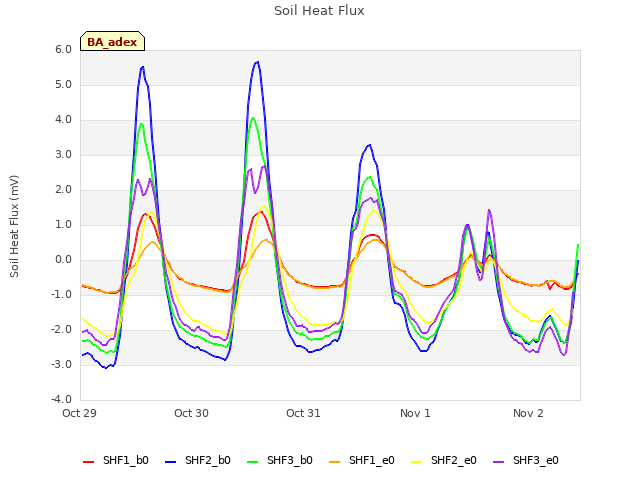Click the SHF1_b0 legend label
640x480 pixels.
coord(126,460)
